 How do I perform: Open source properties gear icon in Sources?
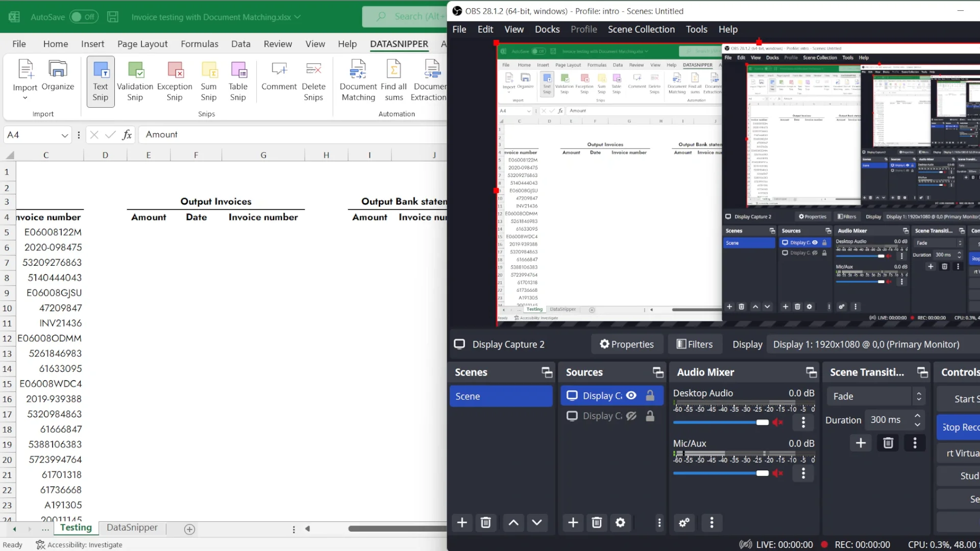point(620,522)
